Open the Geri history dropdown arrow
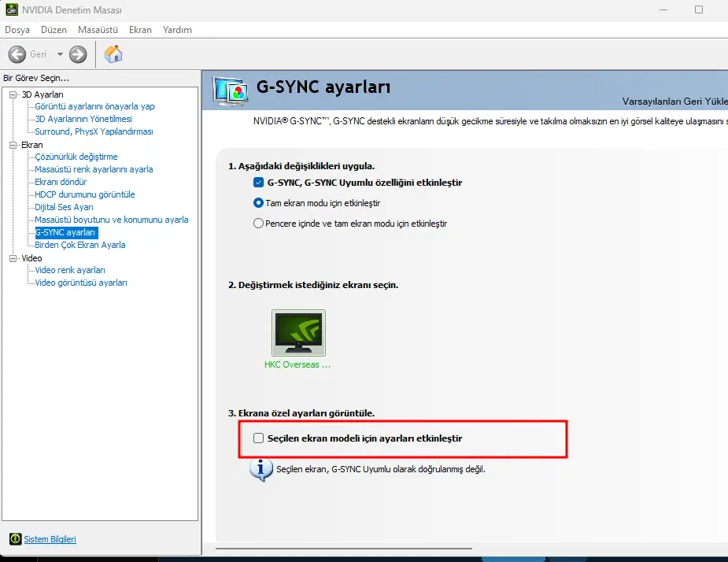728x562 pixels. pos(60,54)
